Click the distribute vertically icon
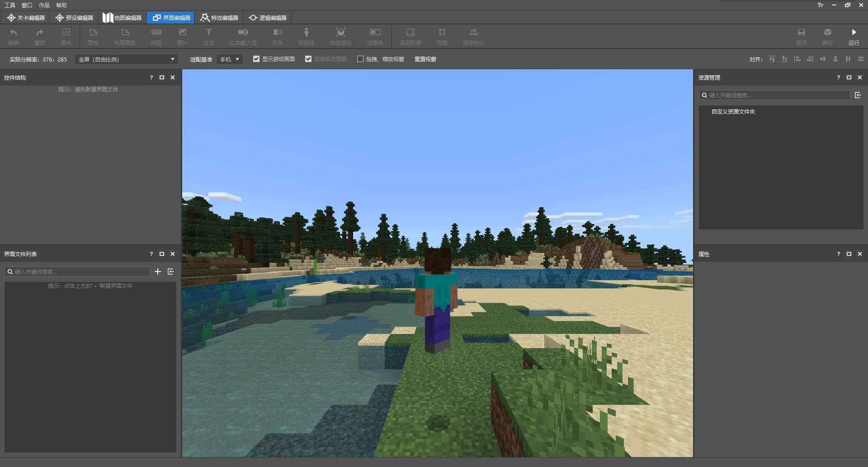This screenshot has width=868, height=467. [x=861, y=59]
